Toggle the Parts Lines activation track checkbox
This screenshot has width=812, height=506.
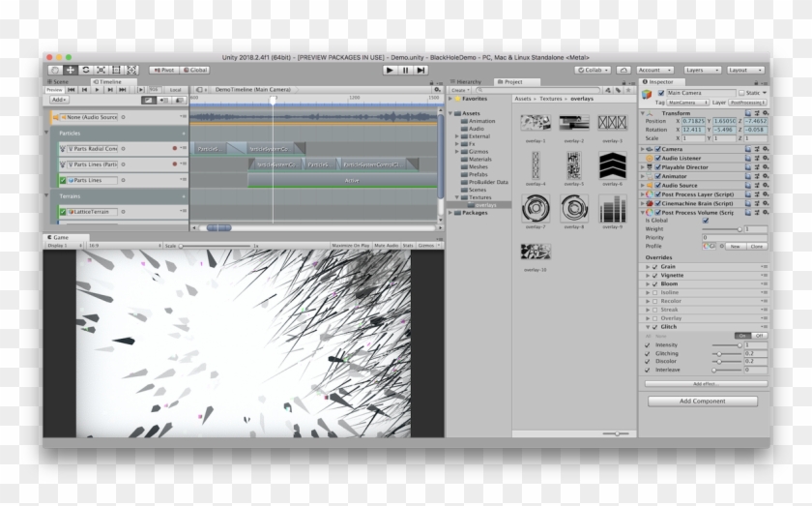click(x=63, y=180)
